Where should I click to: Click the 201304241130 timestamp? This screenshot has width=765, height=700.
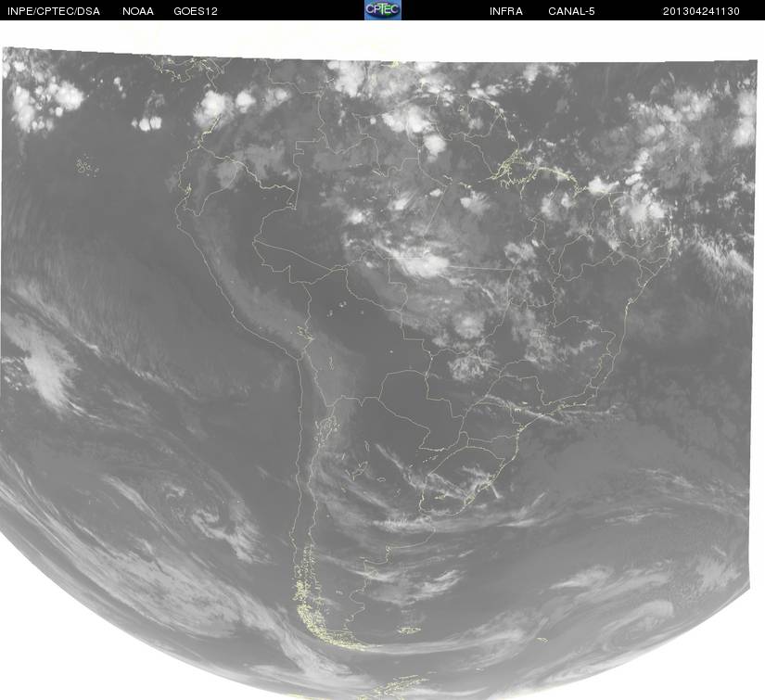[x=701, y=11]
